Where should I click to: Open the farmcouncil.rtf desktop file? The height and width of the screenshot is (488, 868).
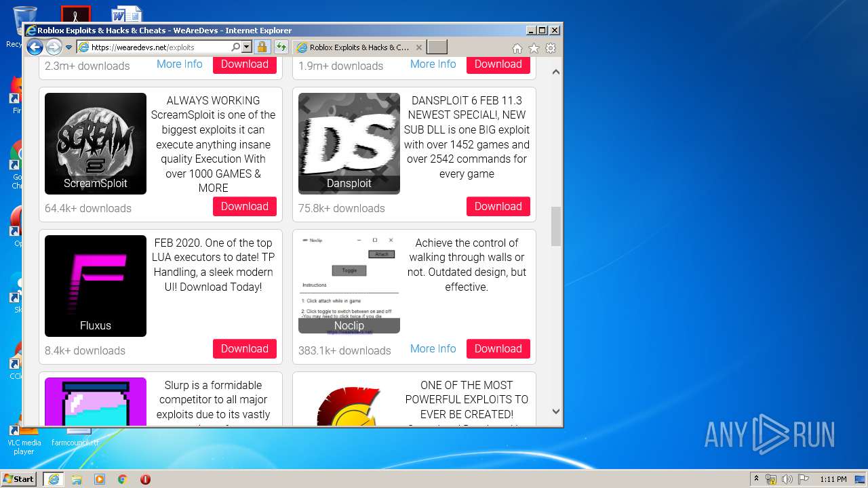(75, 438)
